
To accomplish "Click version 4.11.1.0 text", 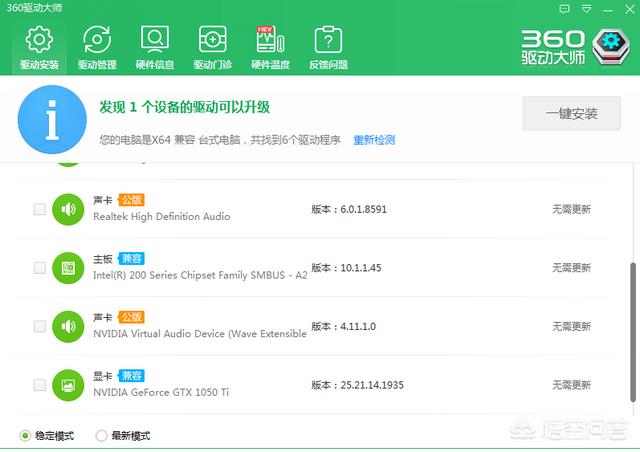I will 344,326.
